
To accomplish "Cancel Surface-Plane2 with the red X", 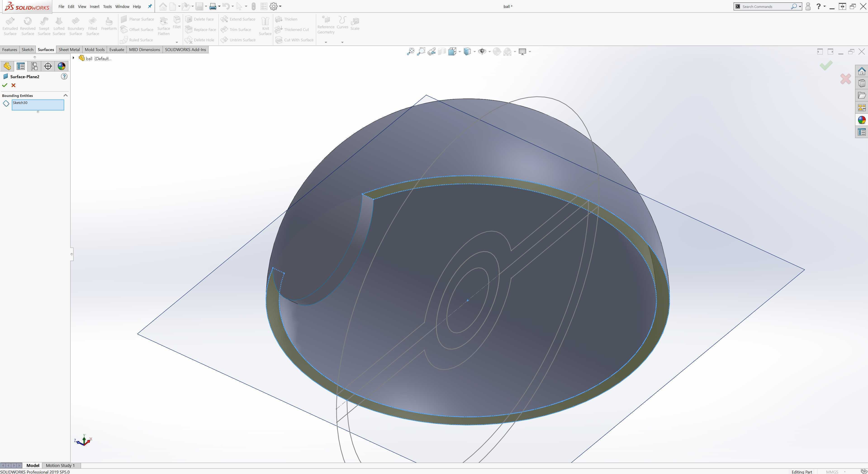I will (x=14, y=85).
